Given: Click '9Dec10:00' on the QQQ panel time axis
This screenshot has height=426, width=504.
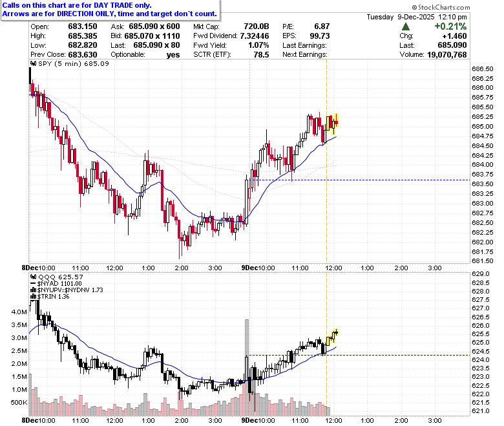Looking at the screenshot, I should 258,420.
